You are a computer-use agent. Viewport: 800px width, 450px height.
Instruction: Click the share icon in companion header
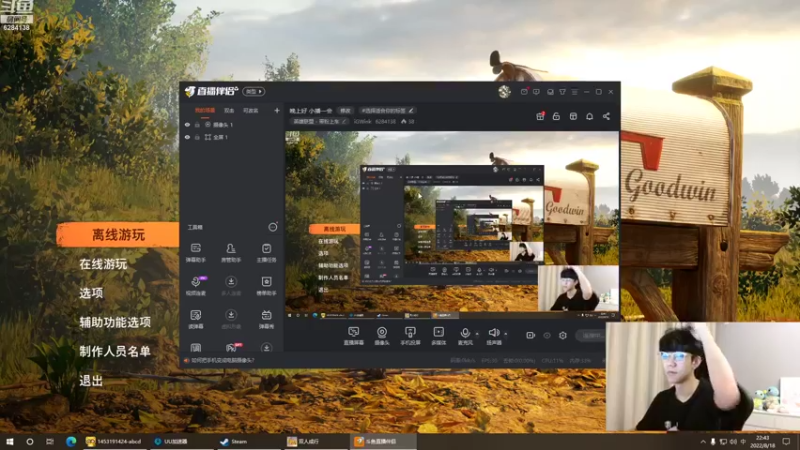click(x=606, y=116)
